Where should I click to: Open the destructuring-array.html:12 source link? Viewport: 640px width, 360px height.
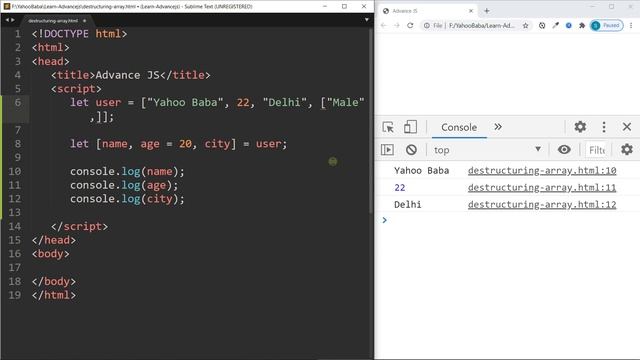point(542,204)
